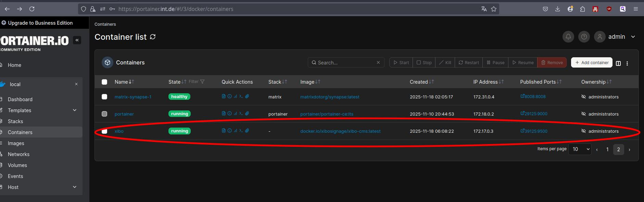Image resolution: width=644 pixels, height=202 pixels.
Task: Open logs for matrix-synapse-1 container
Action: click(224, 96)
